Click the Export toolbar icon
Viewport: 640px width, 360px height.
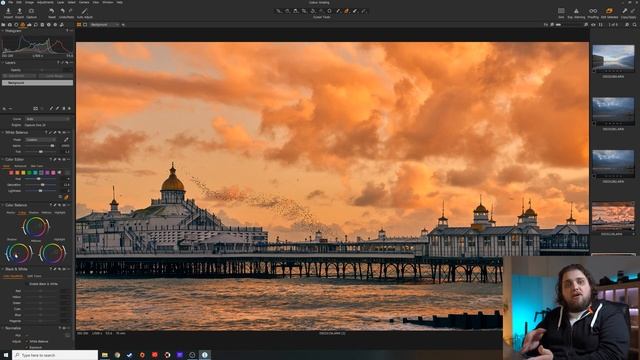pyautogui.click(x=19, y=11)
